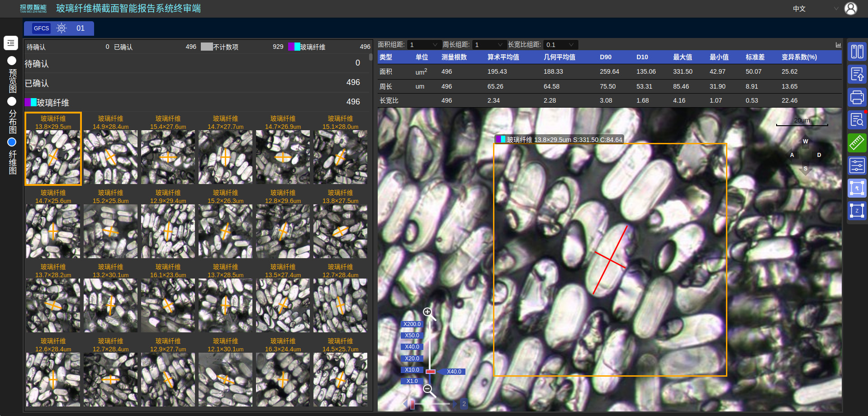Select the GFCS 01 tab
This screenshot has width=868, height=416.
(x=59, y=28)
